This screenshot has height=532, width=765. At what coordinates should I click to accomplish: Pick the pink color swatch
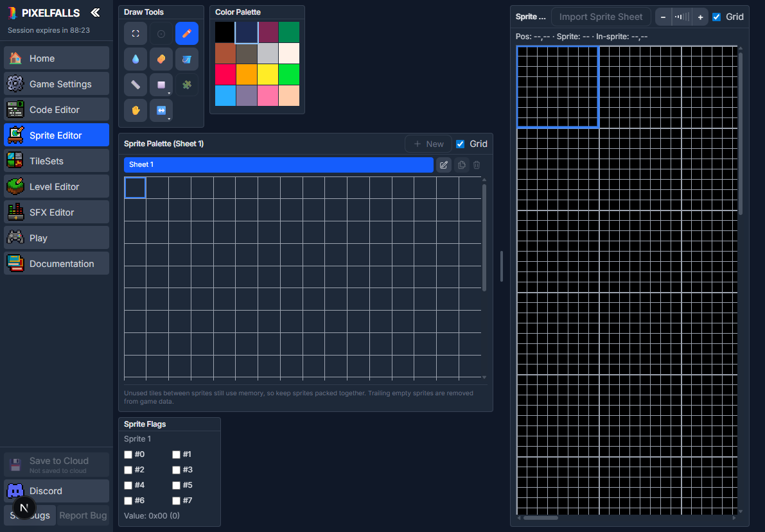tap(268, 96)
